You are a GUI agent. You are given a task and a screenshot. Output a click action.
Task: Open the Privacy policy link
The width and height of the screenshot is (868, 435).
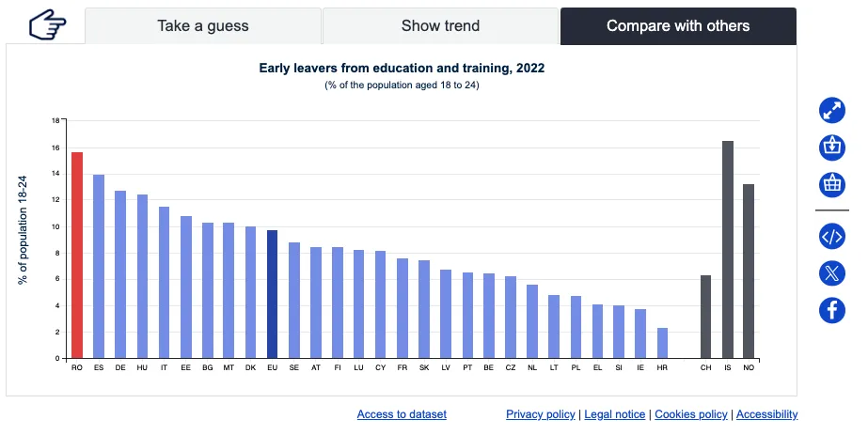(540, 414)
